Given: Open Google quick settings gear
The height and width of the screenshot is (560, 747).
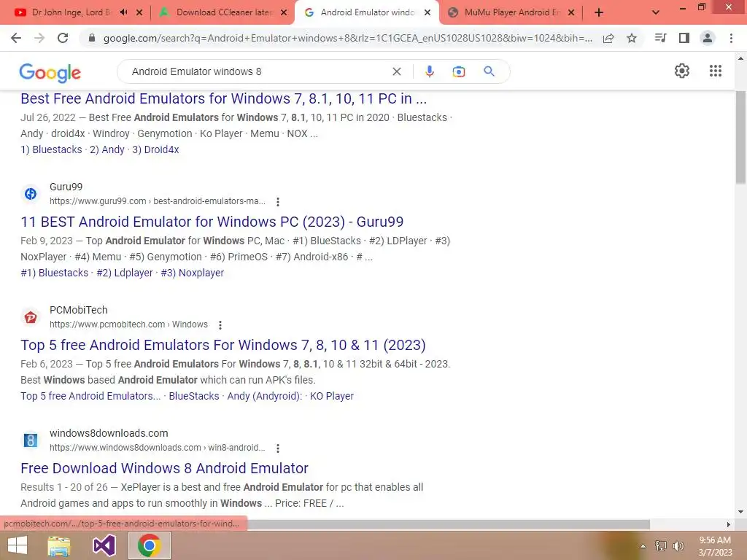Looking at the screenshot, I should click(682, 71).
